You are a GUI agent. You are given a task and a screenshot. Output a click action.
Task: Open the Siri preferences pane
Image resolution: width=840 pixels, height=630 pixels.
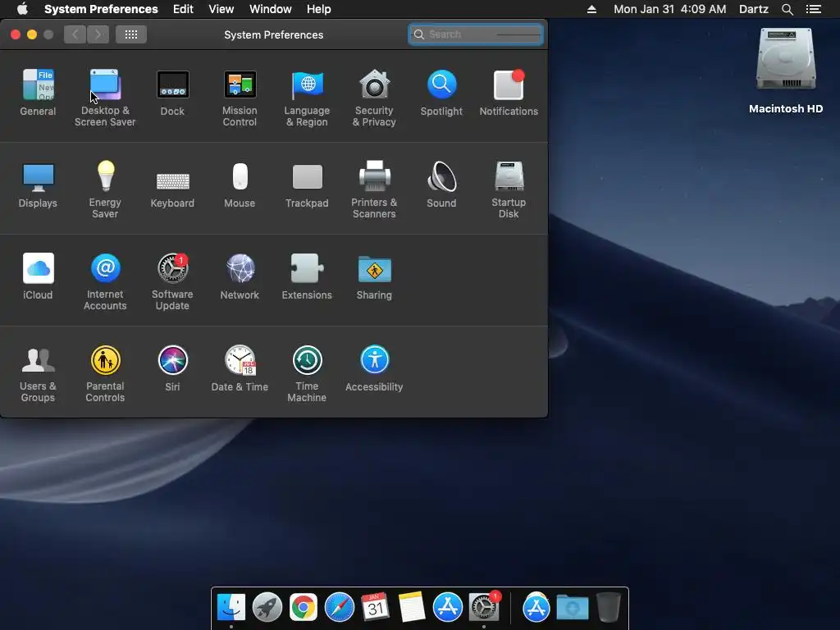(172, 367)
